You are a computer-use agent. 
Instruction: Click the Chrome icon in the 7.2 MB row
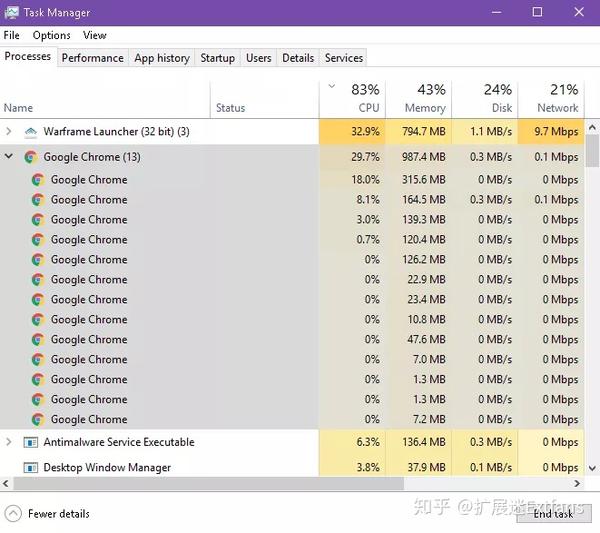(38, 419)
